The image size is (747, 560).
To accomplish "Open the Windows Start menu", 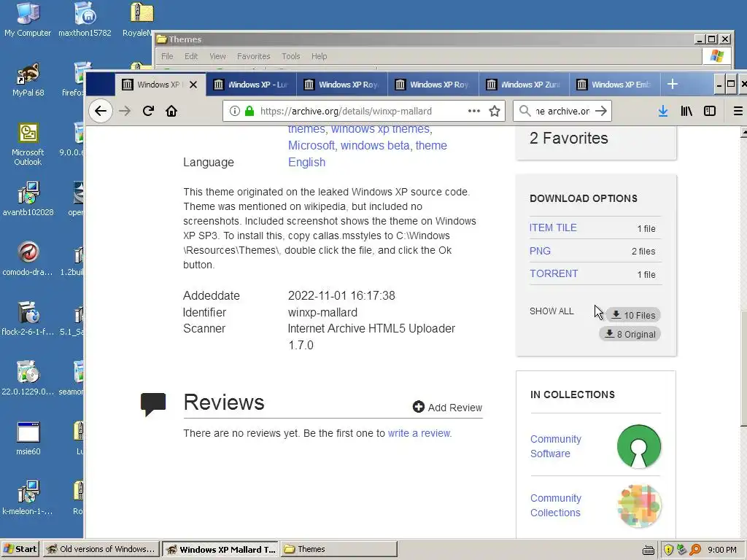I will pyautogui.click(x=20, y=549).
